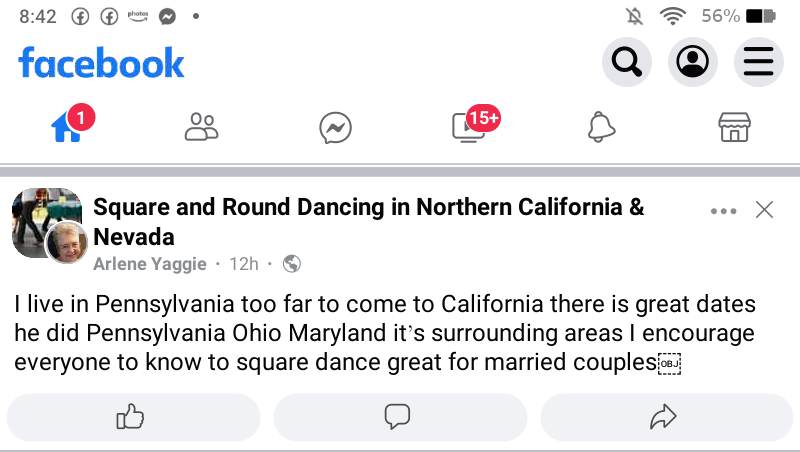This screenshot has height=452, width=800.
Task: Like the post with thumbs up
Action: 131,417
